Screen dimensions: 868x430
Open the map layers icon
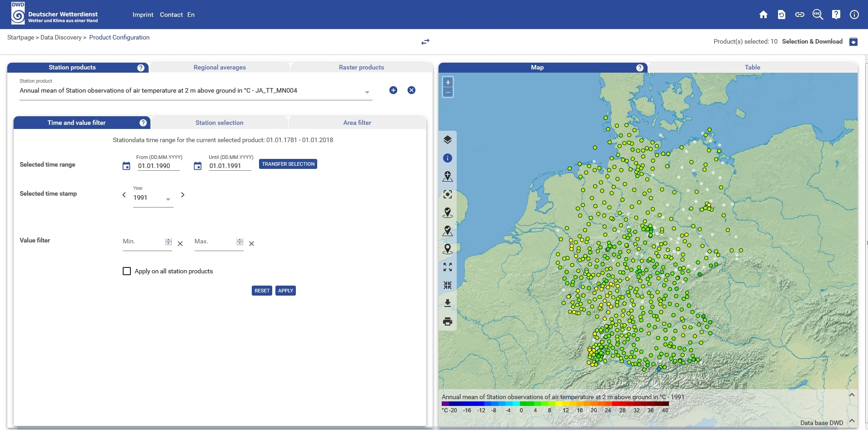point(448,140)
